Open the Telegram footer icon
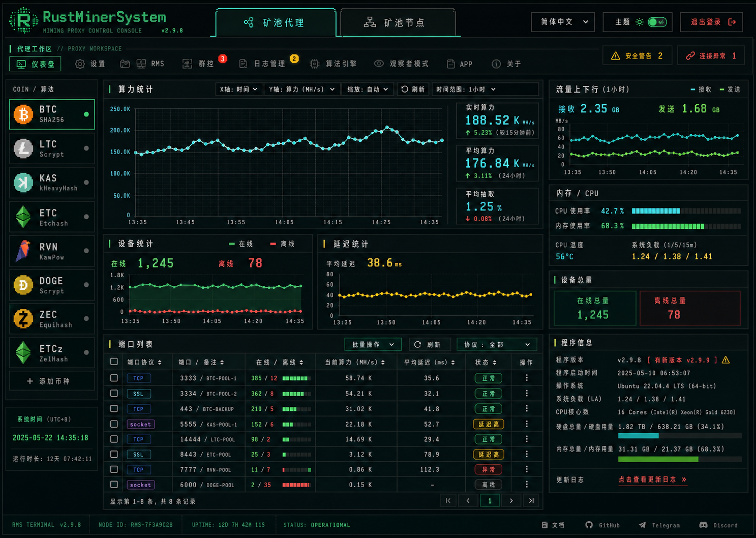This screenshot has width=756, height=538. pyautogui.click(x=643, y=525)
